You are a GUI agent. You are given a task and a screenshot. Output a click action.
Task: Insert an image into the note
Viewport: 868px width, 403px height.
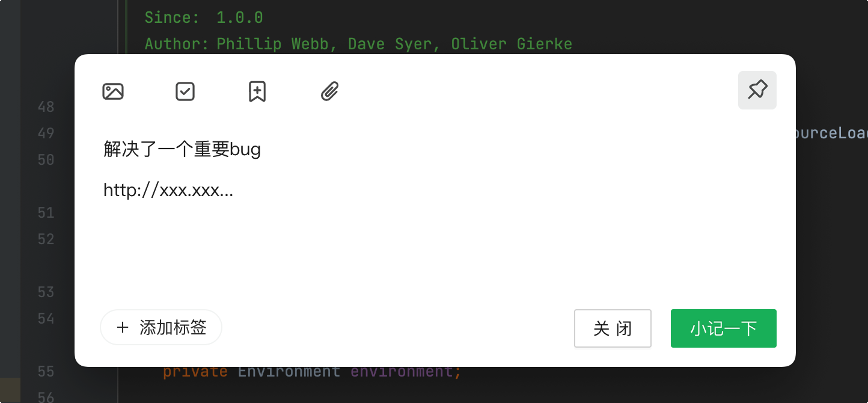(x=113, y=91)
